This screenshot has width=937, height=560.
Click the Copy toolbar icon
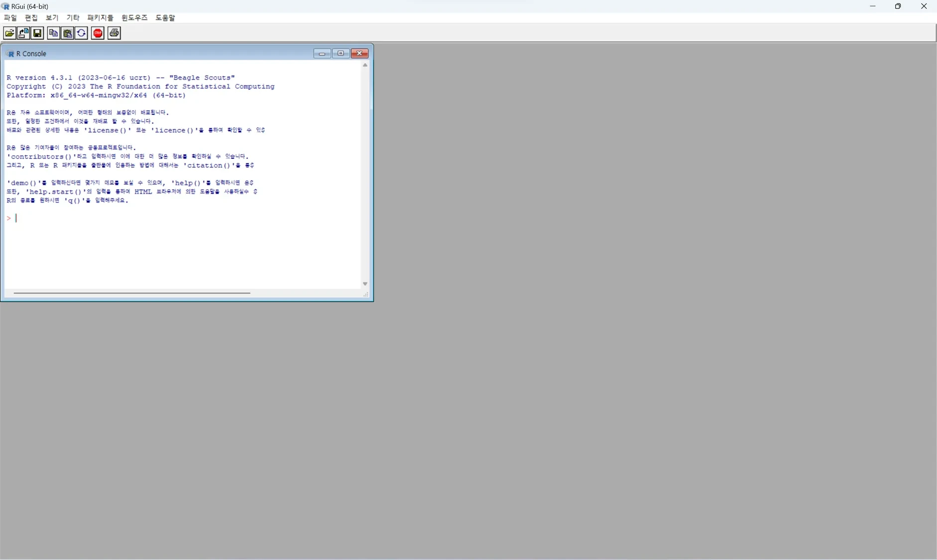(x=53, y=33)
